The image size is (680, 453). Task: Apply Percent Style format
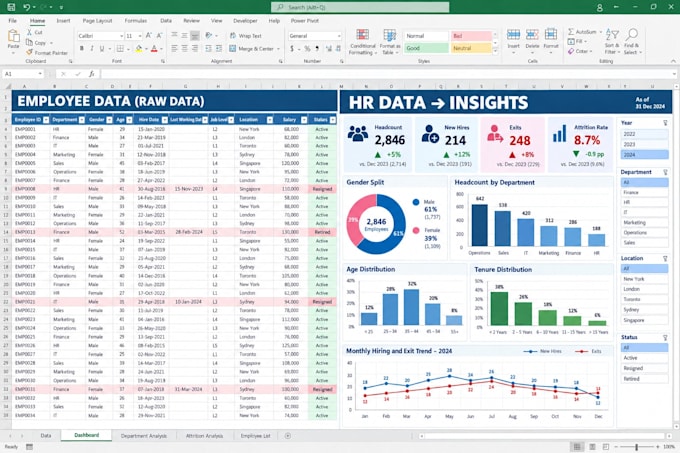point(307,49)
